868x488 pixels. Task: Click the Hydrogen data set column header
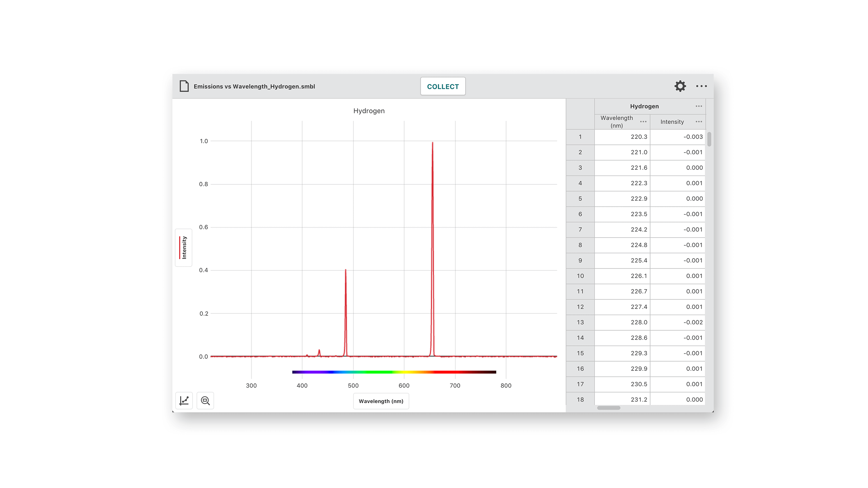point(644,106)
